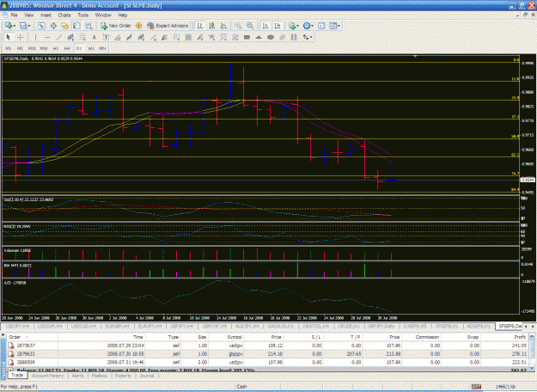This screenshot has height=392, width=537.
Task: Close the terminal panel with X
Action: [x=3, y=335]
